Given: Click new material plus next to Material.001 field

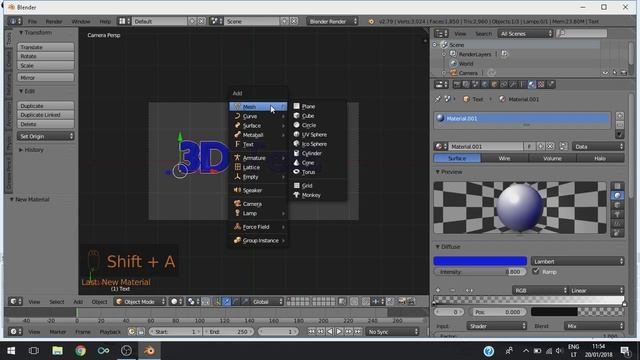Looking at the screenshot, I should (x=541, y=146).
